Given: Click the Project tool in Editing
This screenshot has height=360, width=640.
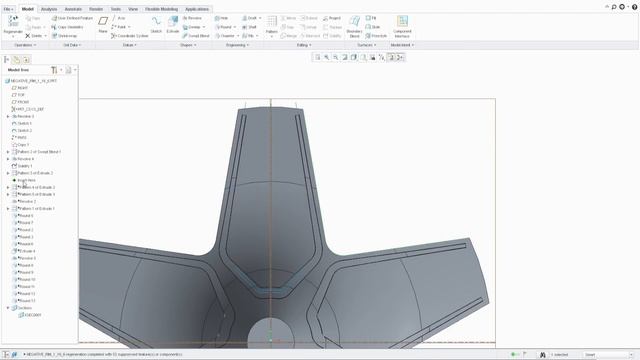Looking at the screenshot, I should click(332, 18).
